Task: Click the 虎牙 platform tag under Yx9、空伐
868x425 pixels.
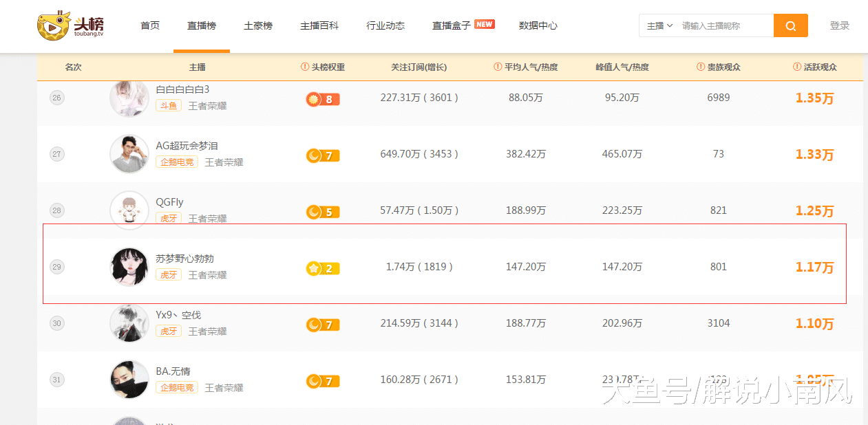Action: point(169,331)
